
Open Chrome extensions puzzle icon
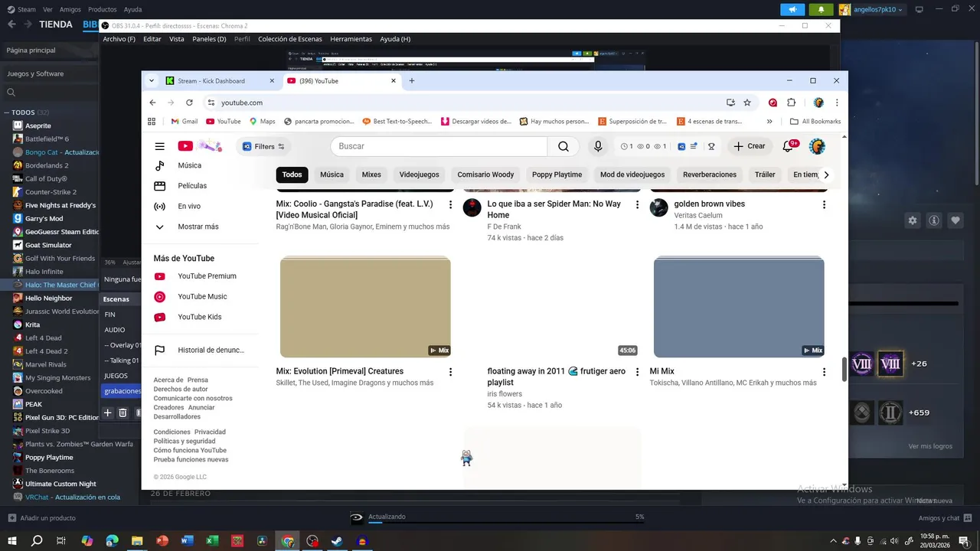tap(792, 103)
